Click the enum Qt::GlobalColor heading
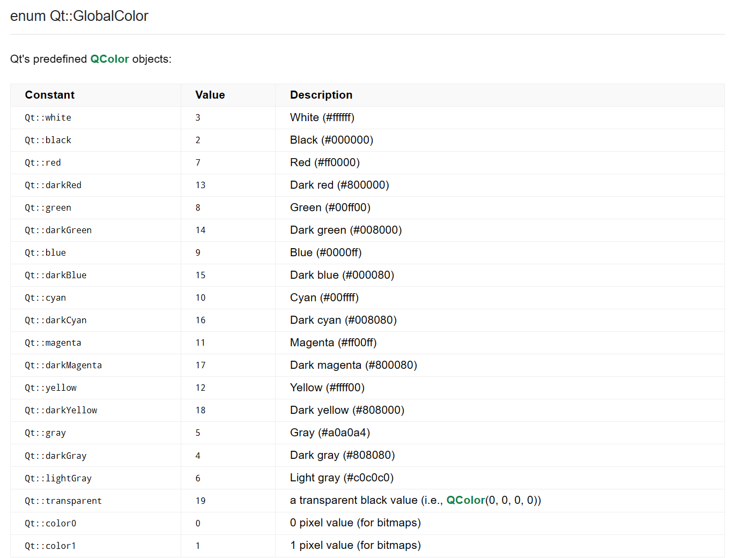Image resolution: width=756 pixels, height=558 pixels. point(79,16)
